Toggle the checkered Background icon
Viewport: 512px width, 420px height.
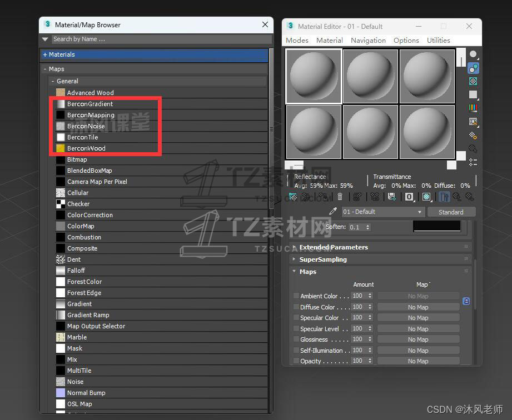pos(473,81)
